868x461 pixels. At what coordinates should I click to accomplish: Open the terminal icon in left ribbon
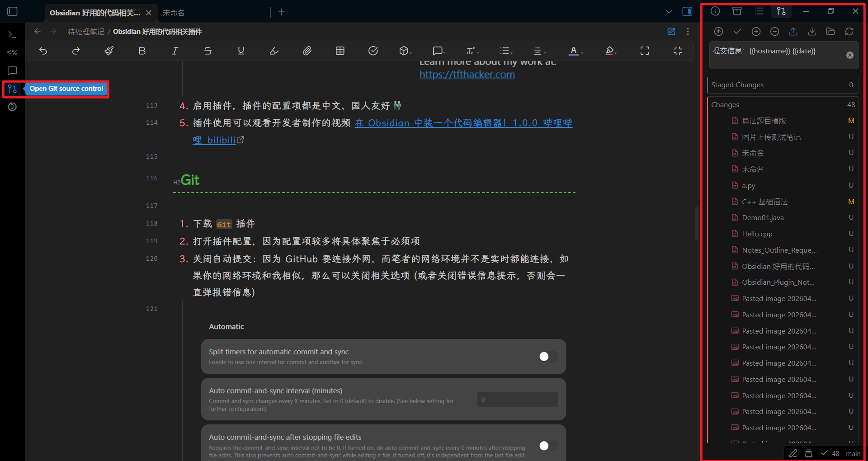pyautogui.click(x=13, y=34)
